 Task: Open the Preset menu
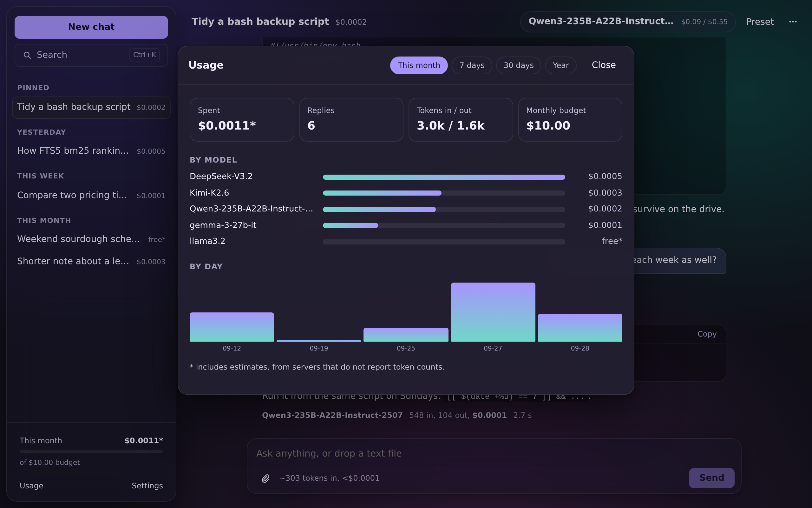[x=760, y=22]
